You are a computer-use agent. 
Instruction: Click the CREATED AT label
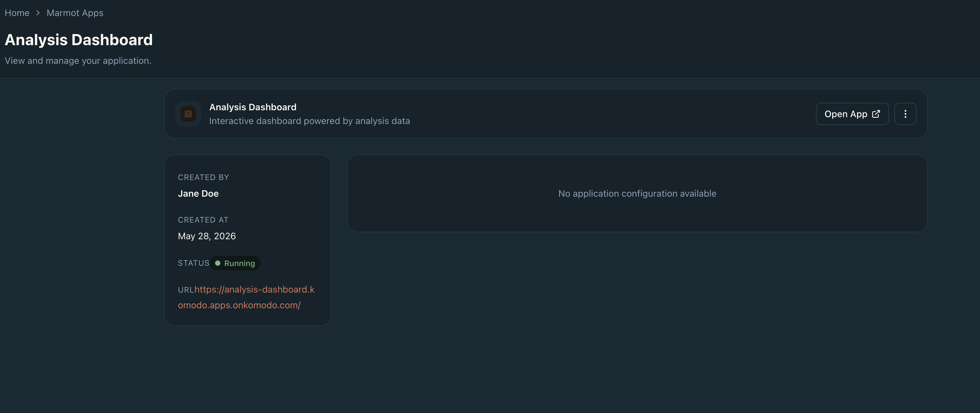203,220
